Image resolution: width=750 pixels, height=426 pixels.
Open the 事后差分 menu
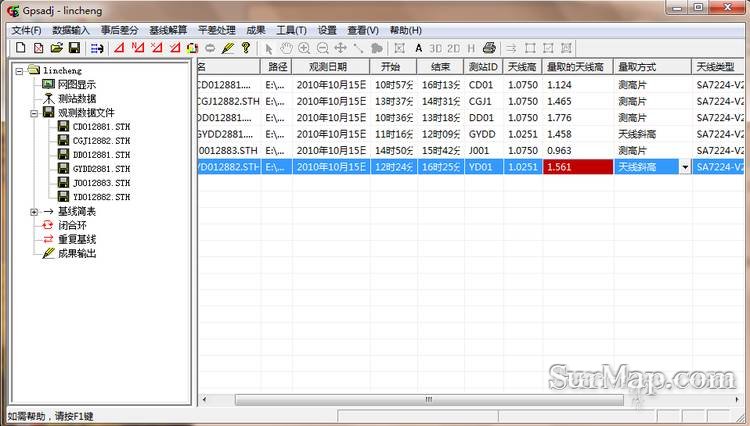click(119, 30)
